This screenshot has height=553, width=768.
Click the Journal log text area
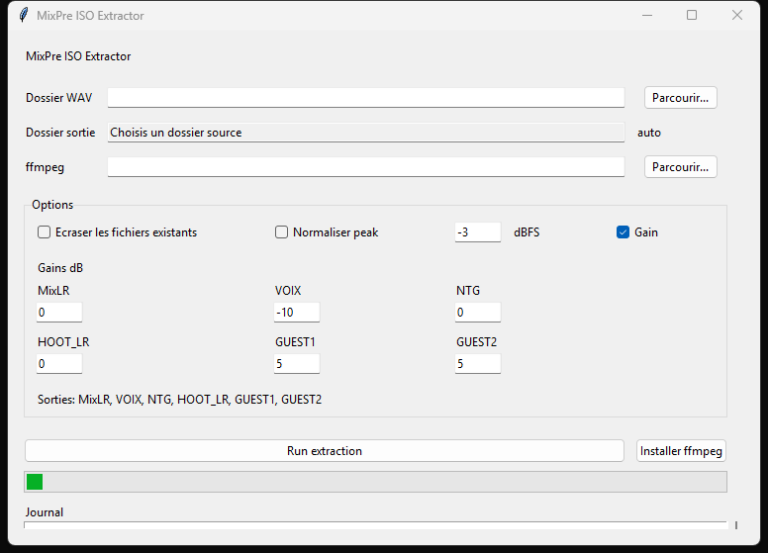(x=376, y=526)
